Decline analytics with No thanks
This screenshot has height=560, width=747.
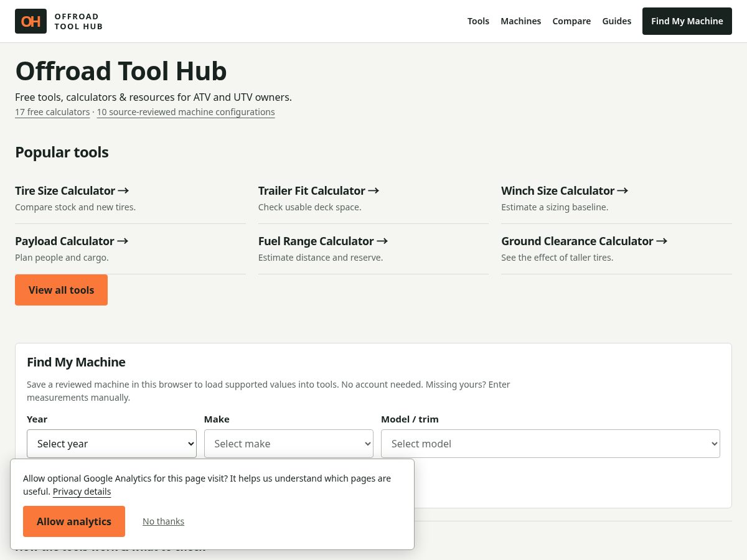coord(163,521)
